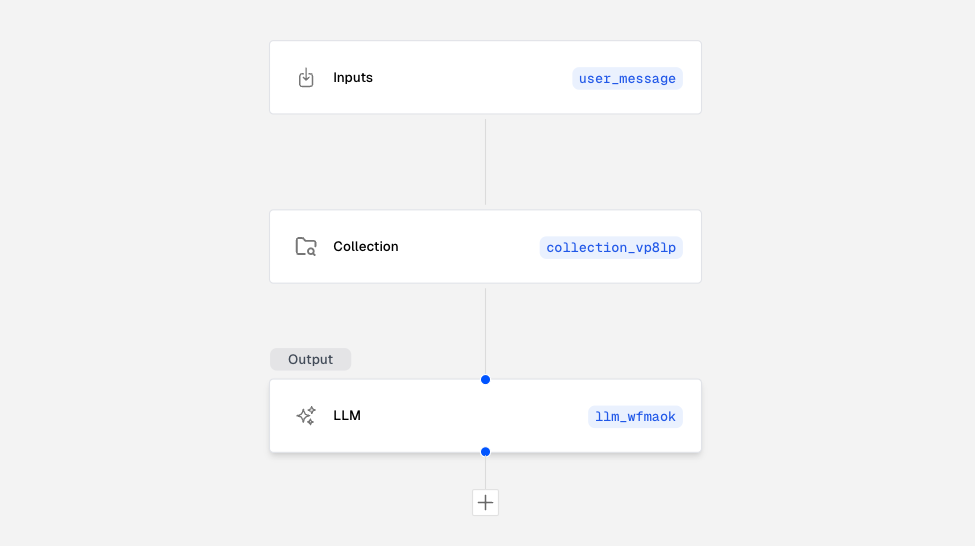Click the Collection folder search icon

point(306,247)
